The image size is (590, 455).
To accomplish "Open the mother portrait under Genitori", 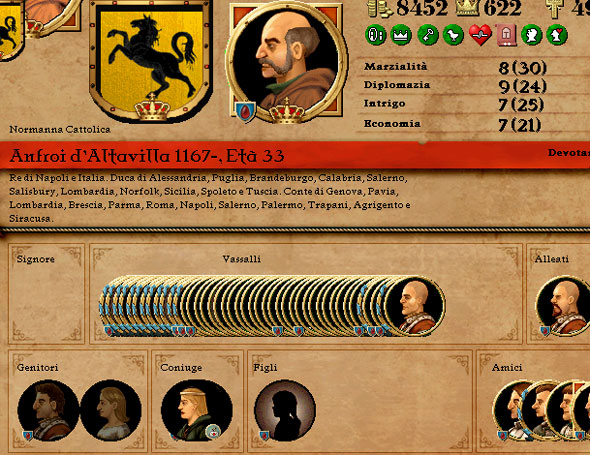I will pos(111,410).
